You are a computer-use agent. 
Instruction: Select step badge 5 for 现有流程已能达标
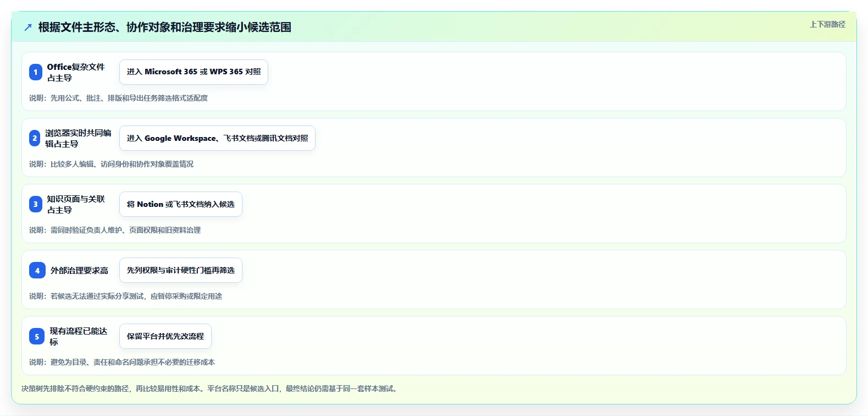[37, 336]
